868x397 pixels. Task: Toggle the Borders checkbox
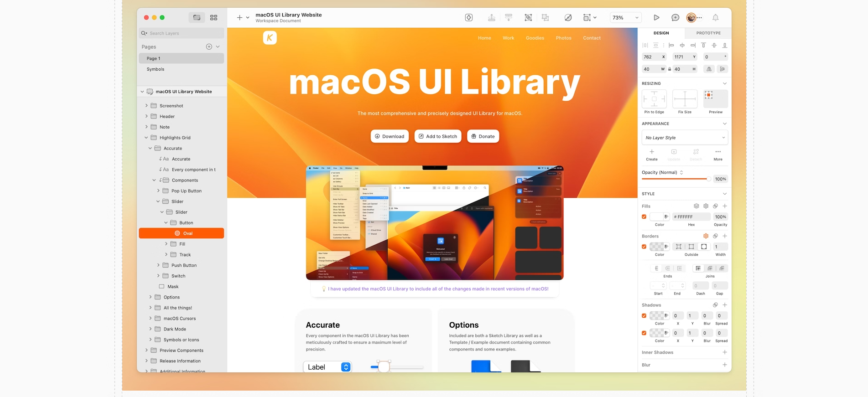[x=644, y=247]
